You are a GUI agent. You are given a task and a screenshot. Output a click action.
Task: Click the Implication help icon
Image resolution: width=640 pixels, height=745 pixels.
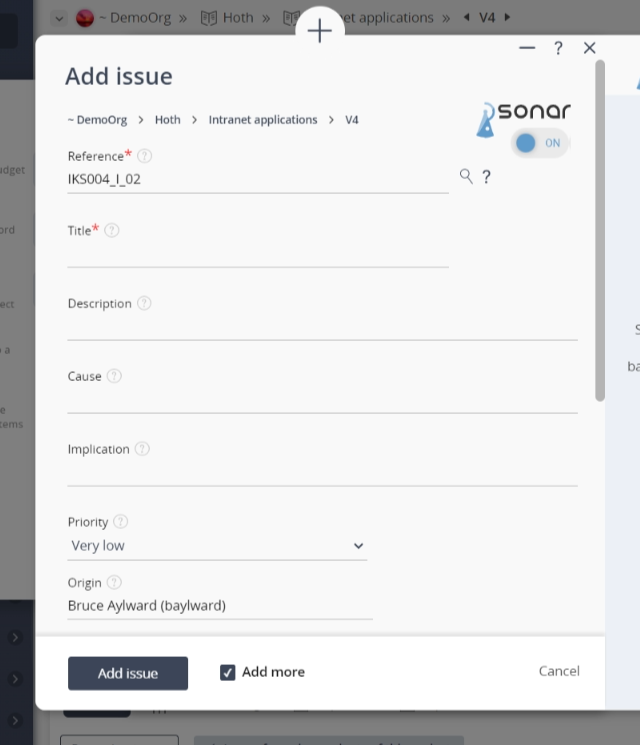142,449
